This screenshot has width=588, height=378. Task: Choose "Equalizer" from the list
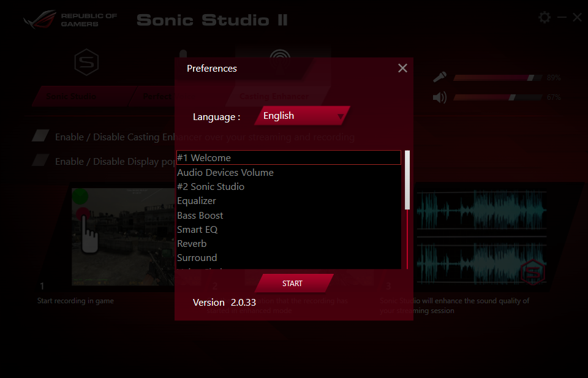pyautogui.click(x=288, y=200)
